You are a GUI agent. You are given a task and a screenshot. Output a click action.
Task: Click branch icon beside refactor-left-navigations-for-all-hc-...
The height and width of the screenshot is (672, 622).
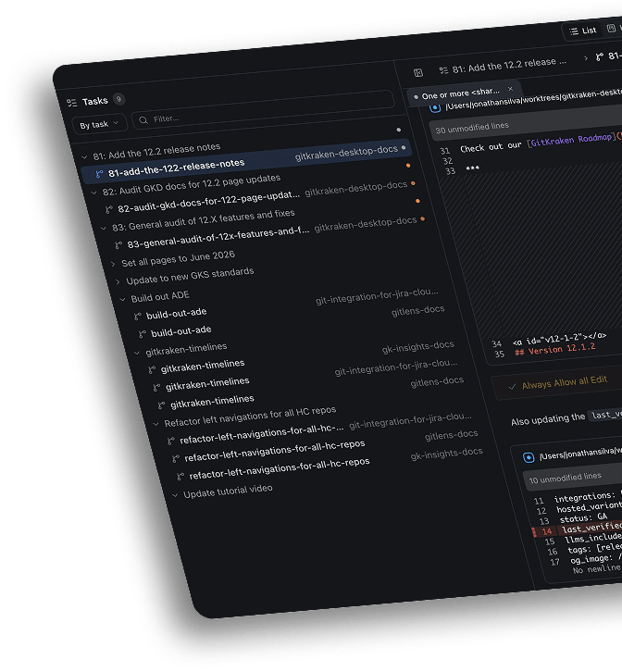click(170, 441)
